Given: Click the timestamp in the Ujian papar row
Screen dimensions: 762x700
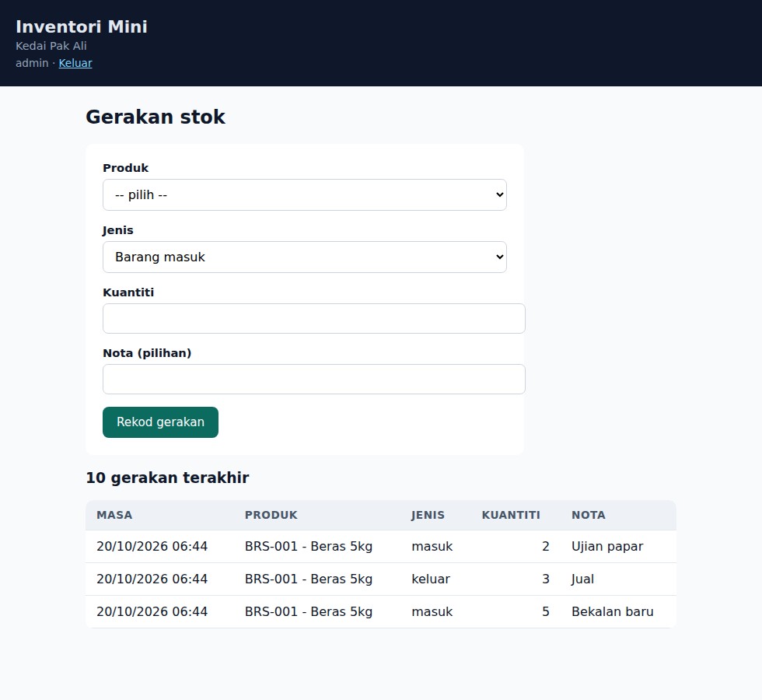Looking at the screenshot, I should pos(152,546).
